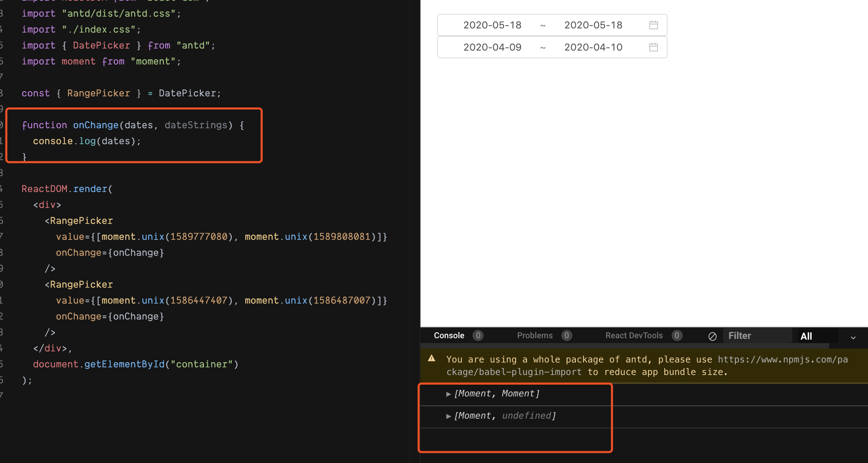This screenshot has width=868, height=463.
Task: Click the React DevTools 0 count badge
Action: coord(676,335)
